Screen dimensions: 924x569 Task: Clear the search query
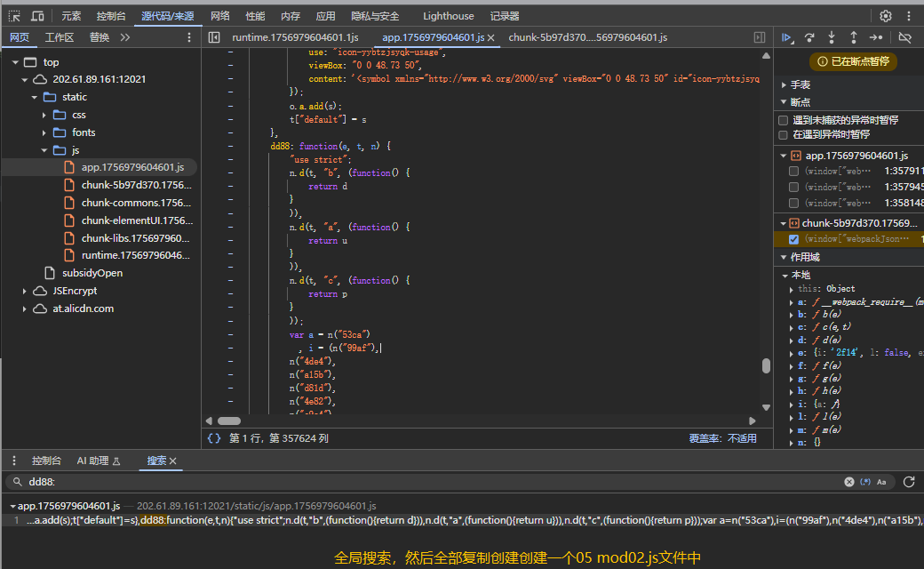pyautogui.click(x=849, y=482)
